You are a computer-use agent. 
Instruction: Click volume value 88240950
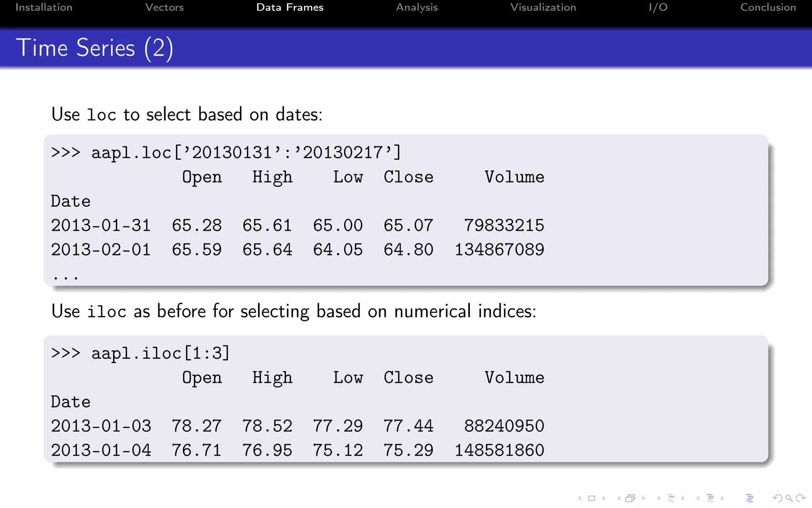click(x=504, y=426)
